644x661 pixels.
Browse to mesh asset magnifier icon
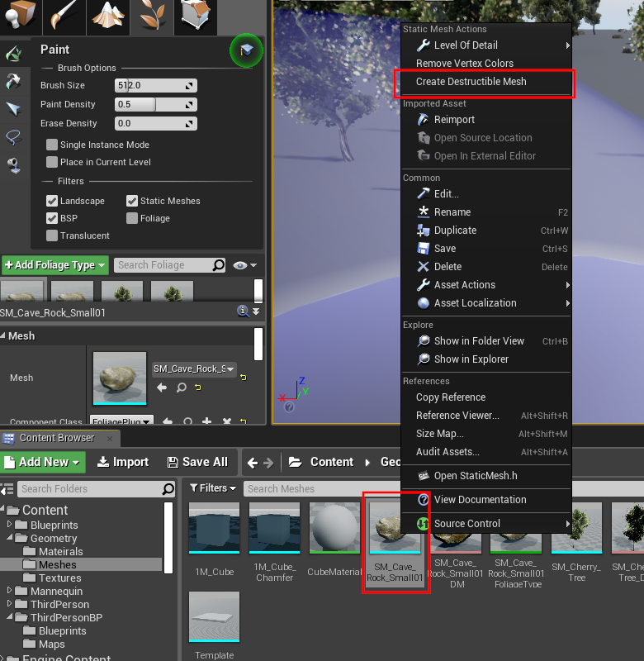[181, 388]
